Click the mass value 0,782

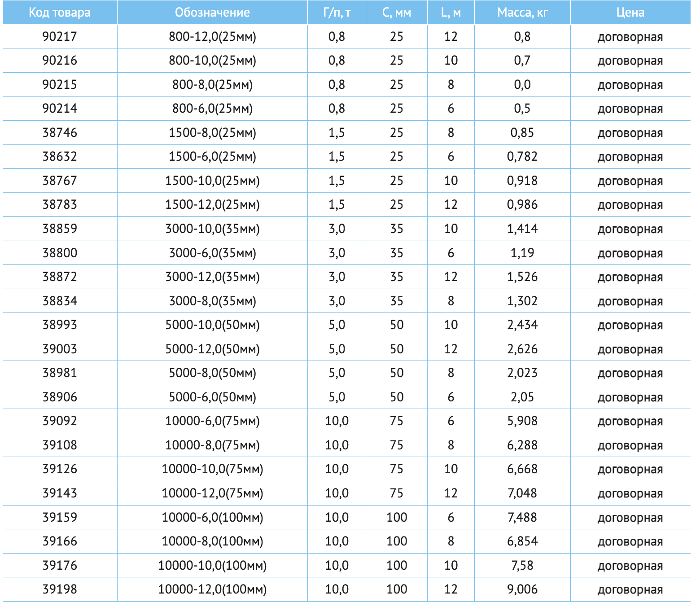coord(522,157)
